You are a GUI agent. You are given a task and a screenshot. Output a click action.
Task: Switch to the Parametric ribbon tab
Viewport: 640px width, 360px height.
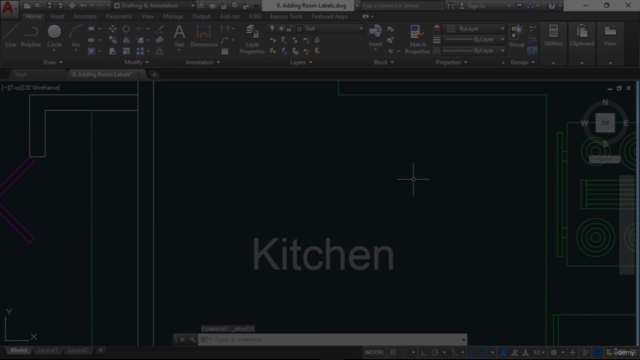tap(119, 16)
